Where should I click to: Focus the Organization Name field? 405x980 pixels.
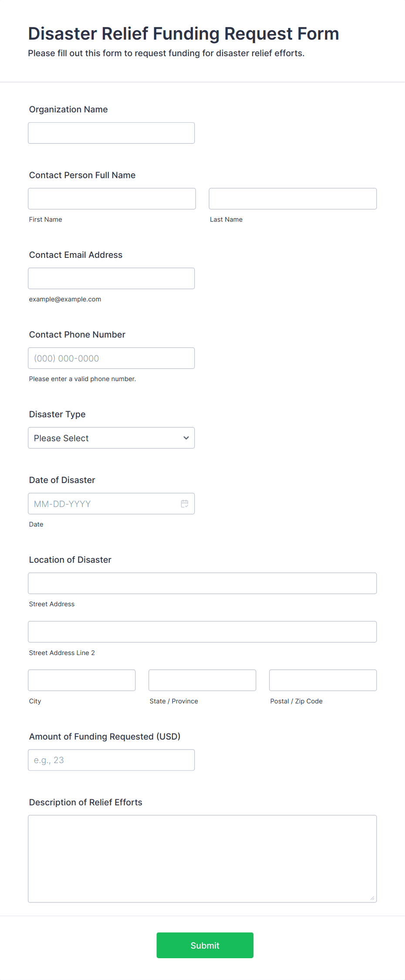(111, 133)
